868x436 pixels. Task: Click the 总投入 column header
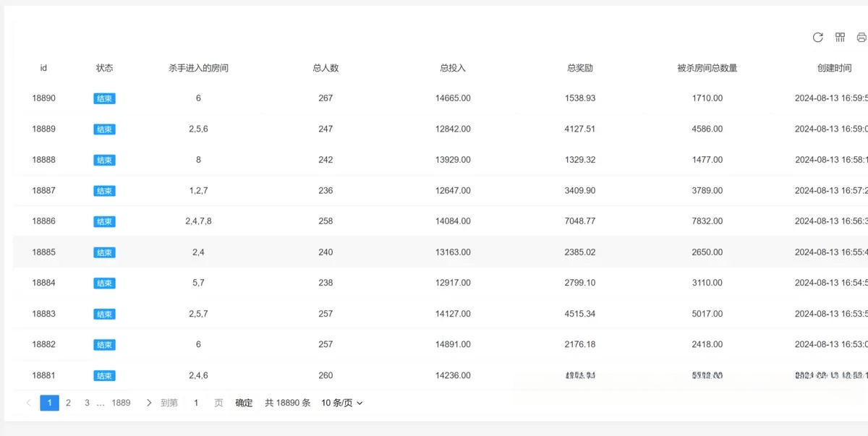pyautogui.click(x=453, y=68)
